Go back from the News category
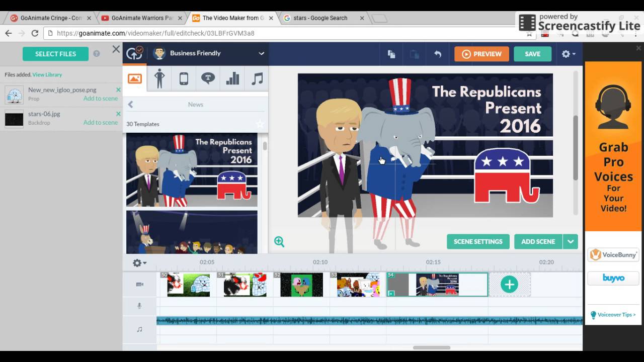This screenshot has height=362, width=644. (x=130, y=105)
